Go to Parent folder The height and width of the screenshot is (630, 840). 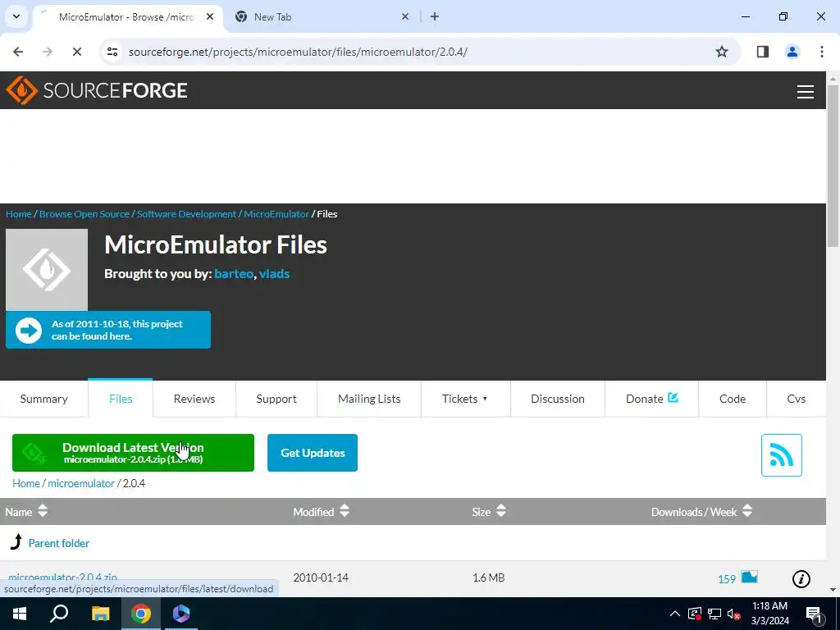(x=59, y=543)
